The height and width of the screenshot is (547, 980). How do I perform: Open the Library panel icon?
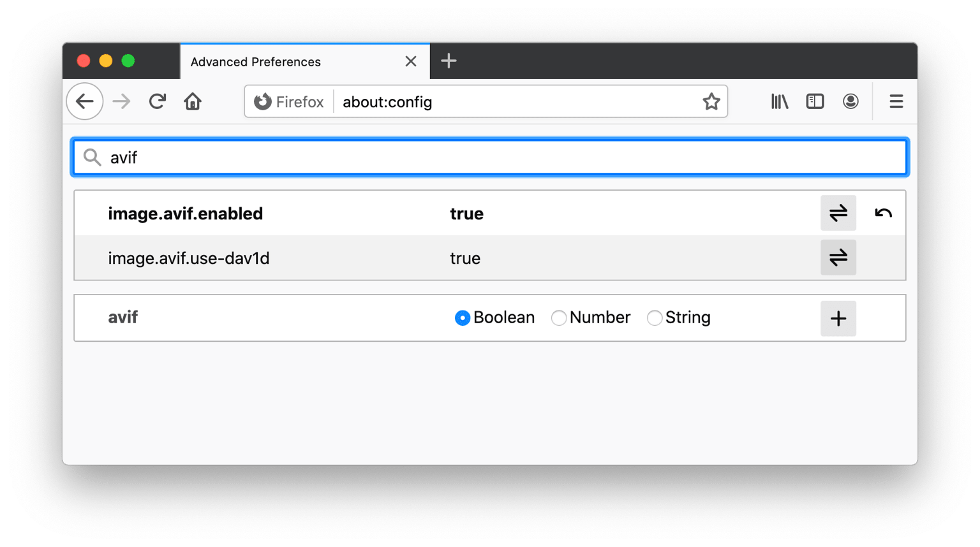click(x=779, y=101)
